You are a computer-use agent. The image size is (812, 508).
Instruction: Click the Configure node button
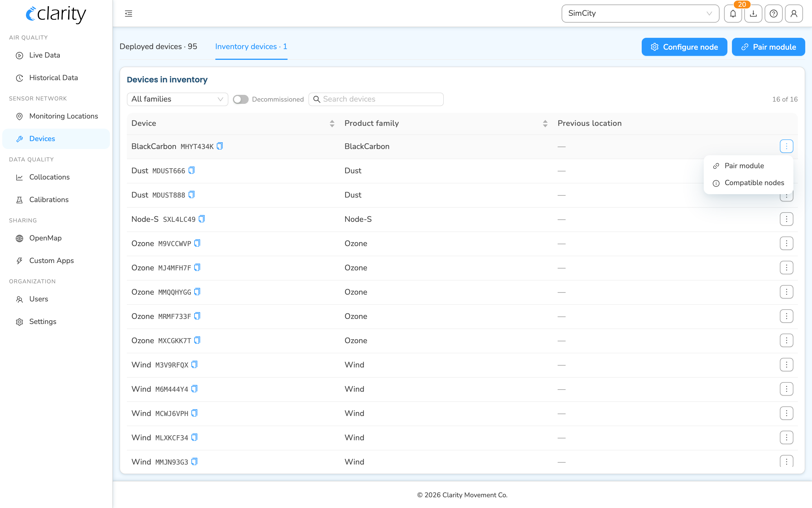[684, 47]
